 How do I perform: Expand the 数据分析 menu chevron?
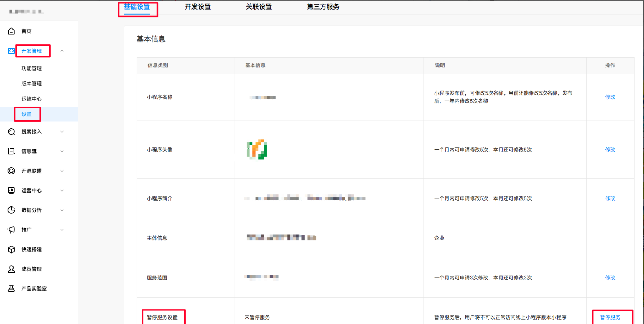coord(62,210)
